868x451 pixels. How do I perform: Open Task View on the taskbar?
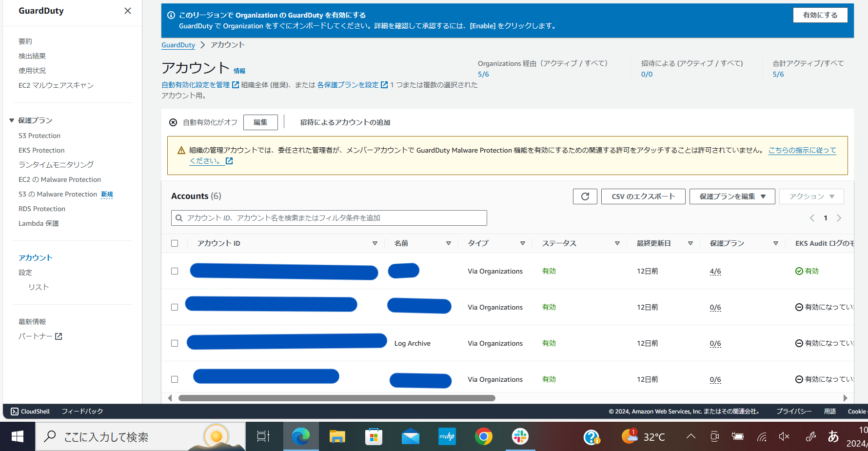pyautogui.click(x=263, y=436)
